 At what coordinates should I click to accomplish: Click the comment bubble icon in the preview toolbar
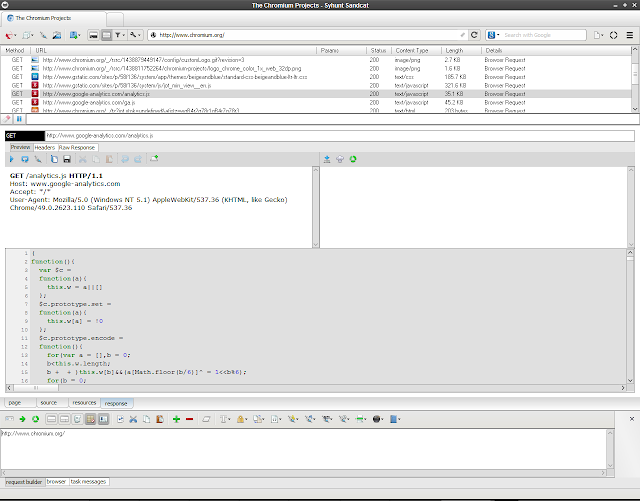click(25, 159)
